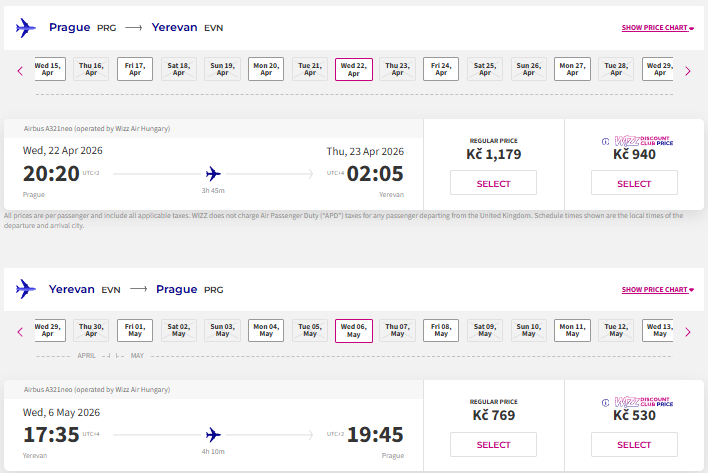Expand the outbound Show Price Chart
The height and width of the screenshot is (473, 708).
click(x=657, y=28)
